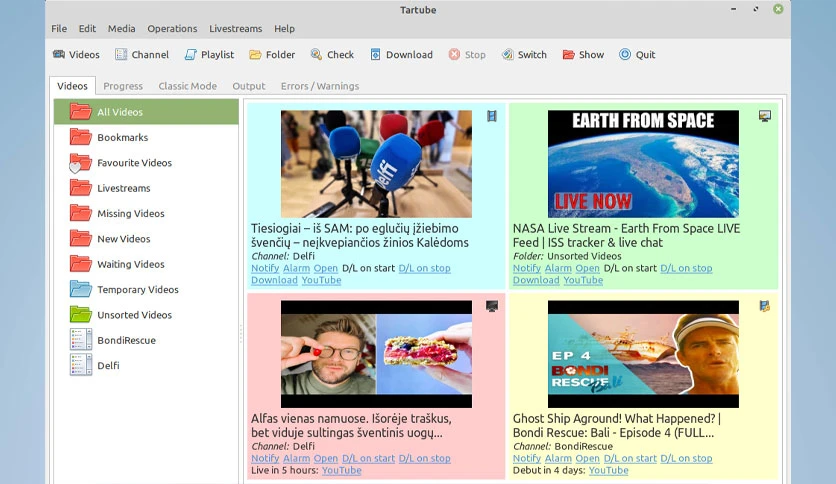Open the Errors / Warnings tab
The image size is (836, 484).
coord(320,86)
